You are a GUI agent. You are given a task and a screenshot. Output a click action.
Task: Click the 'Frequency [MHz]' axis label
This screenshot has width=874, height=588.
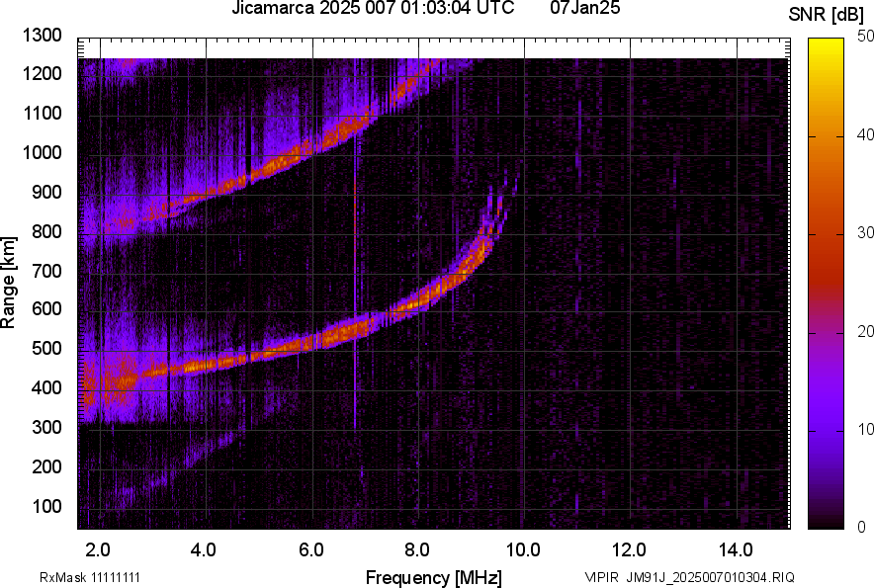coord(434,577)
